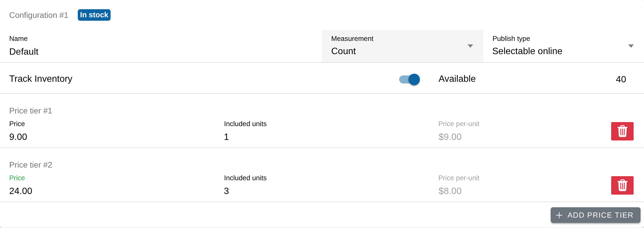The height and width of the screenshot is (228, 644).
Task: Click tier #2 Price per-unit value $8.00
Action: coord(450,191)
